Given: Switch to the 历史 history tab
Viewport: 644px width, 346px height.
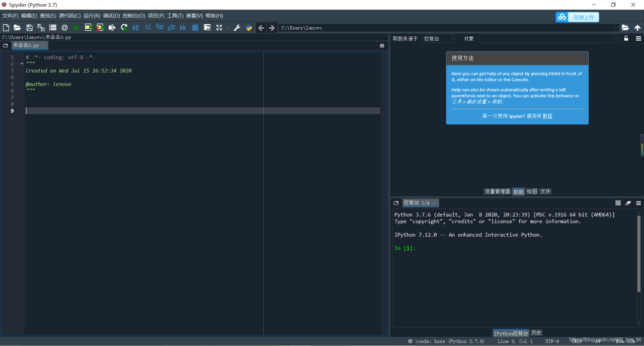Looking at the screenshot, I should coord(536,333).
